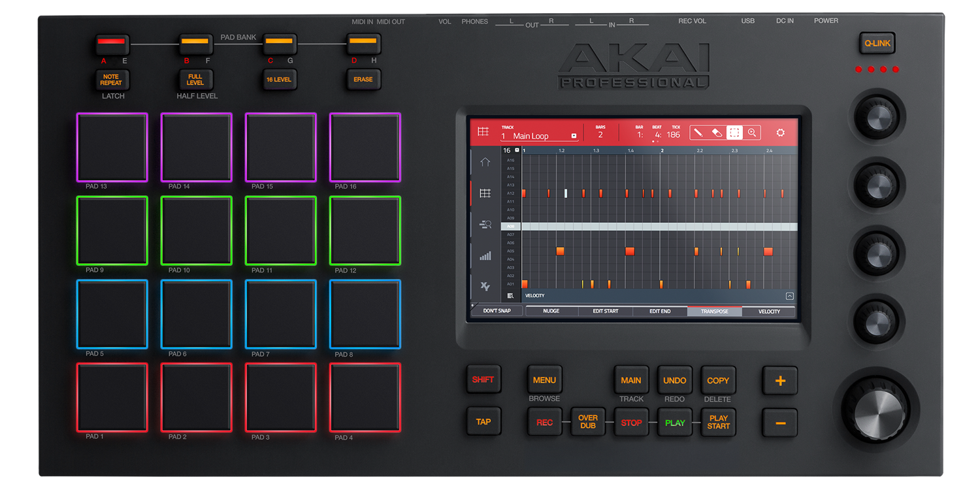Image resolution: width=980 pixels, height=490 pixels.
Task: Push the minus (−) button
Action: pyautogui.click(x=780, y=423)
